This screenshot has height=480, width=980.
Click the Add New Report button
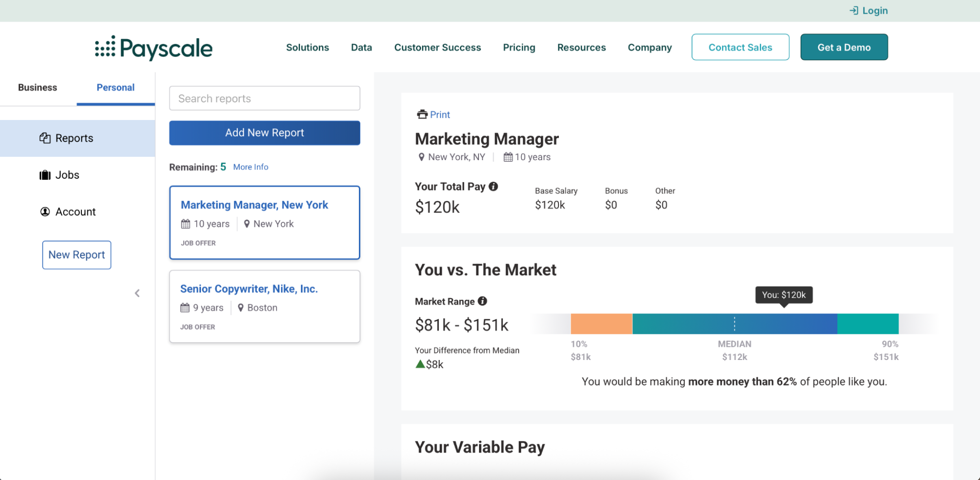coord(265,133)
